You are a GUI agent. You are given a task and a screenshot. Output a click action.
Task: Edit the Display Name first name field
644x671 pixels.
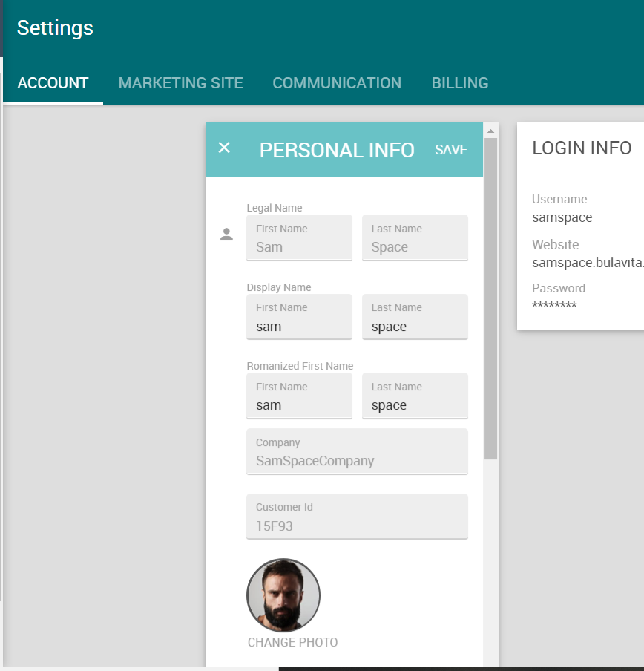click(299, 318)
